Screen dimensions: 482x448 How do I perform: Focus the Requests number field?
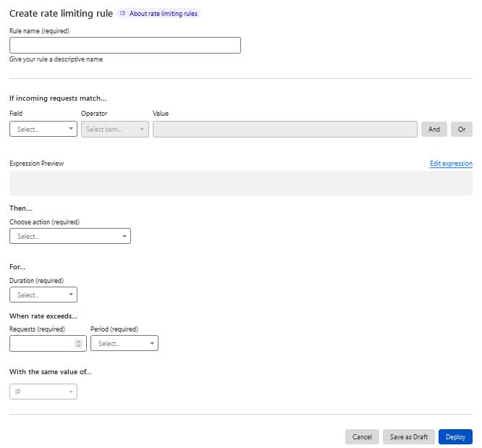coord(48,343)
